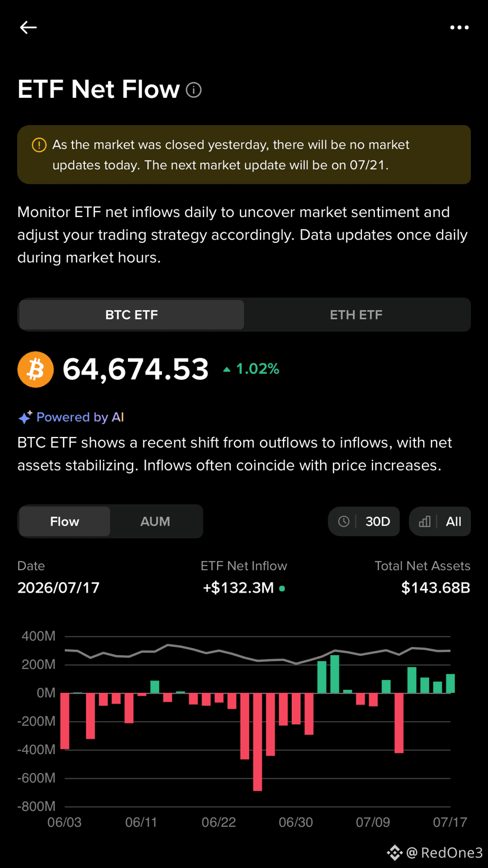Viewport: 488px width, 868px height.
Task: Tap the sparkle icon beside Powered by AI
Action: coord(25,417)
